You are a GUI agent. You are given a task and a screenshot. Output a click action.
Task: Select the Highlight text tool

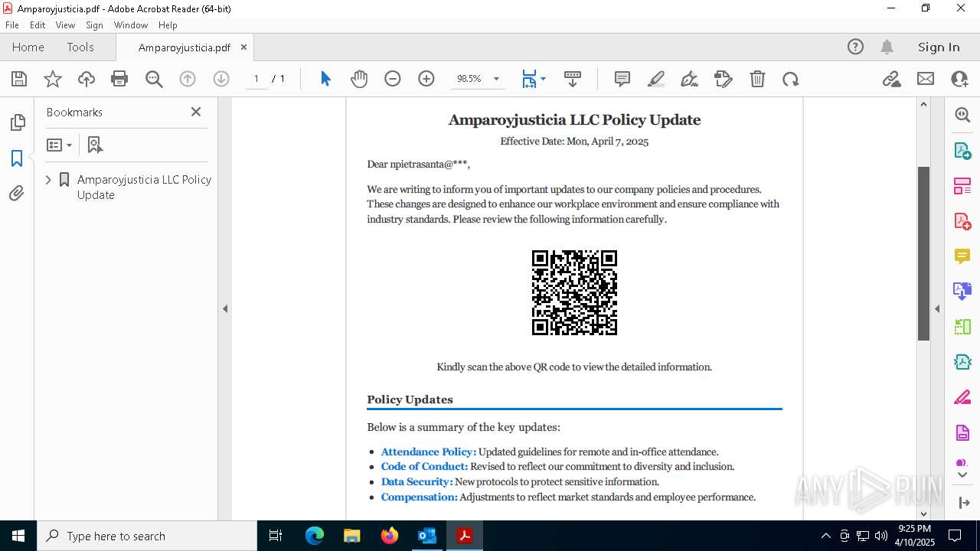pyautogui.click(x=656, y=79)
